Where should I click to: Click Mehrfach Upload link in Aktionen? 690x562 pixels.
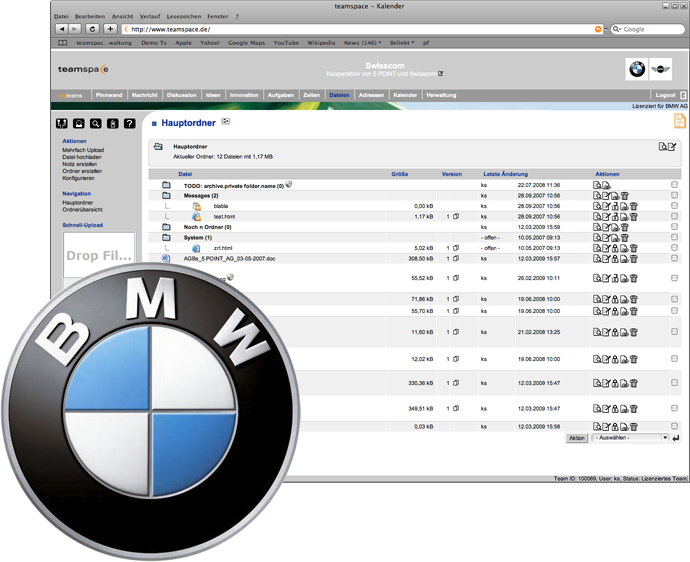(83, 150)
